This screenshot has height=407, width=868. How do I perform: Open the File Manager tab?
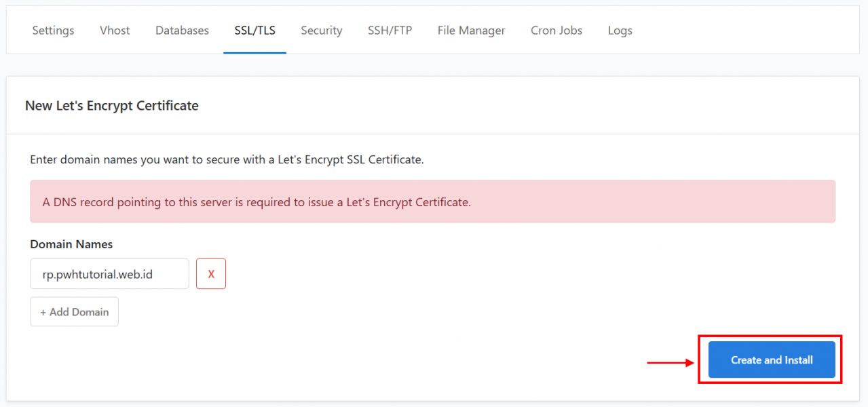pos(471,31)
